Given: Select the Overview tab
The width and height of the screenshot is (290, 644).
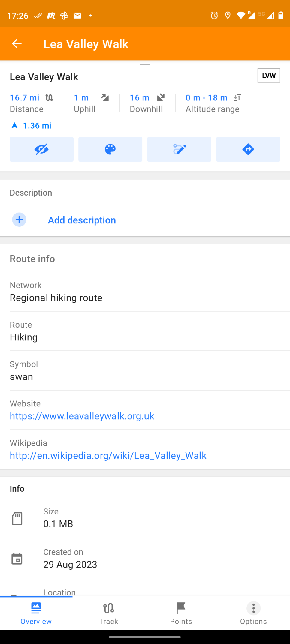Looking at the screenshot, I should click(36, 613).
